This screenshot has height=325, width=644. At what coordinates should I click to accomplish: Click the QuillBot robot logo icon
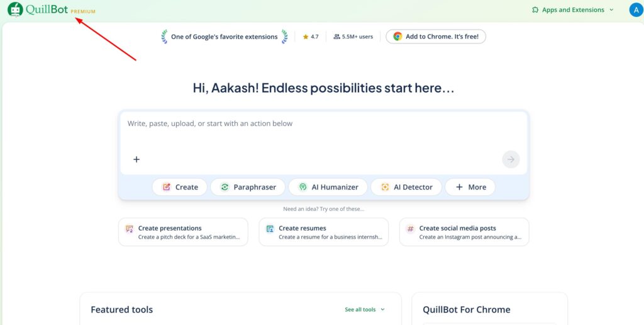click(x=15, y=9)
